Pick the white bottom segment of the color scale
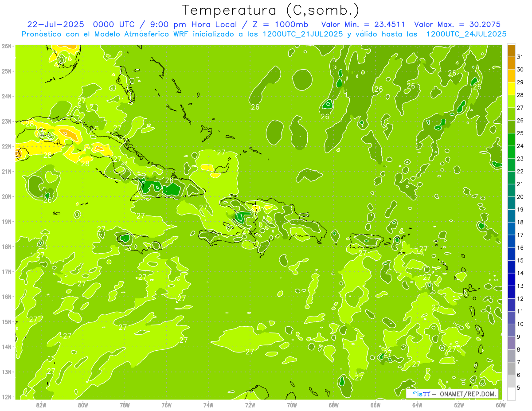 point(511,394)
